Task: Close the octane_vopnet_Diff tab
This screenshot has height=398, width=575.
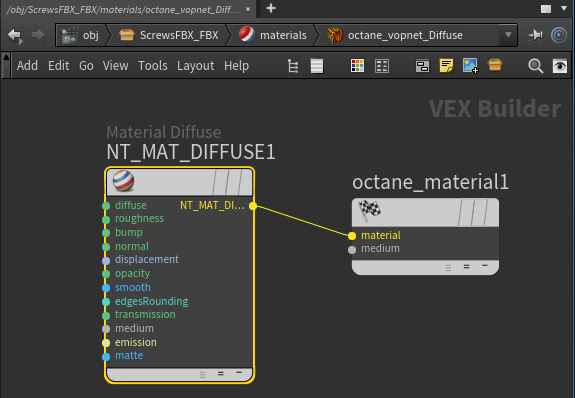Action: [x=248, y=9]
